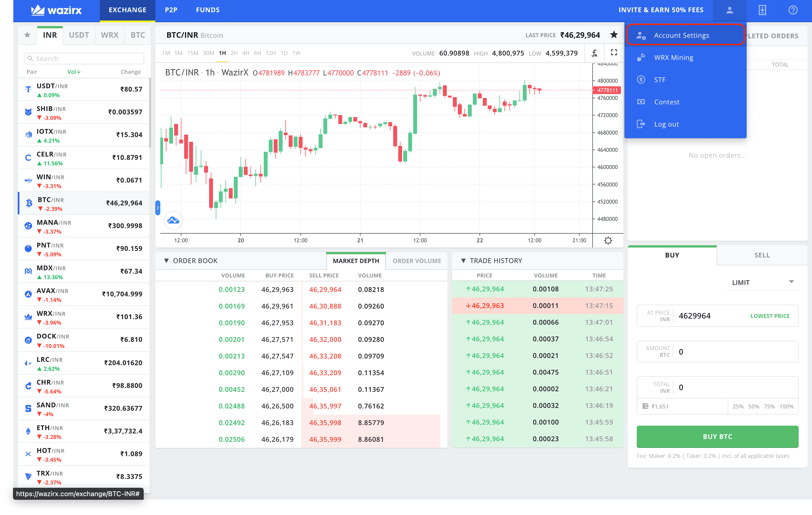Click LOWEST PRICE link
Viewport: 812px width, 515px height.
[770, 316]
